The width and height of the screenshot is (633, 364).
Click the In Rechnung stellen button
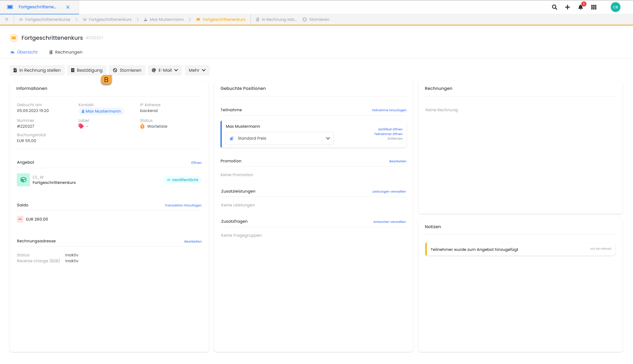[x=37, y=70]
